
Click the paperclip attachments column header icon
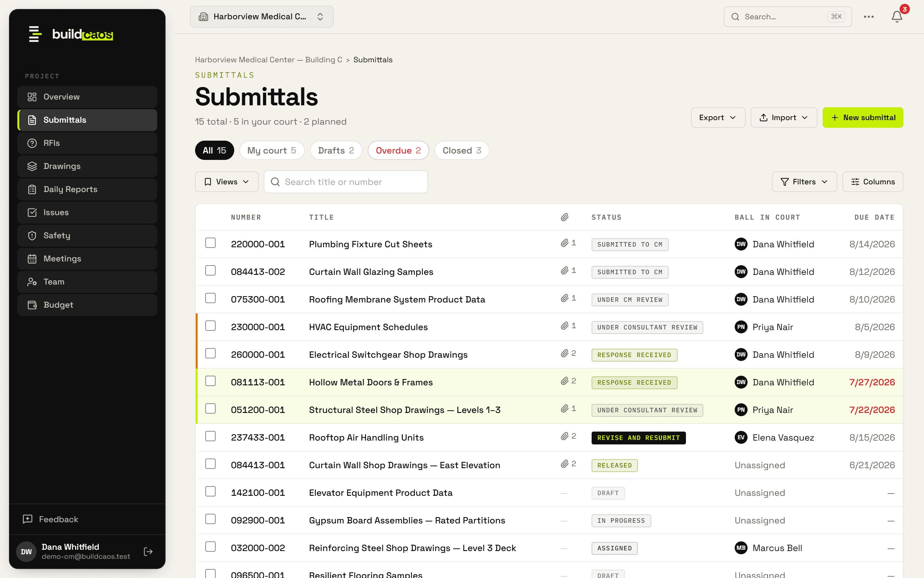565,217
